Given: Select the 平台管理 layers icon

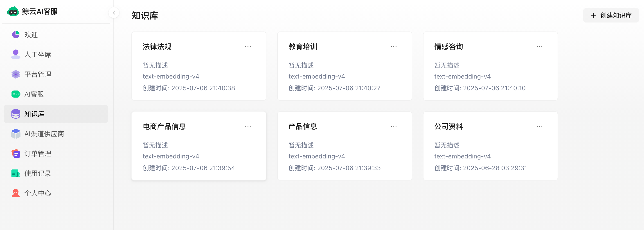Looking at the screenshot, I should pos(16,74).
